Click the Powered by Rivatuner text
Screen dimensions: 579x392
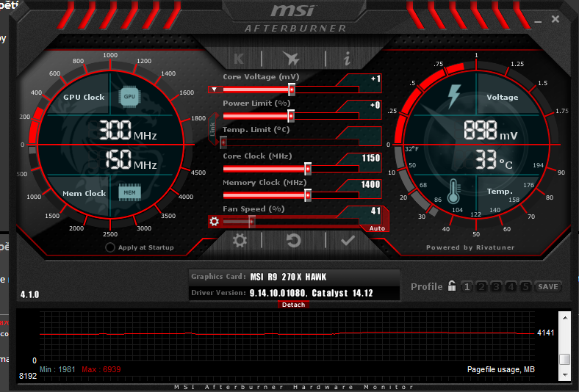point(470,247)
